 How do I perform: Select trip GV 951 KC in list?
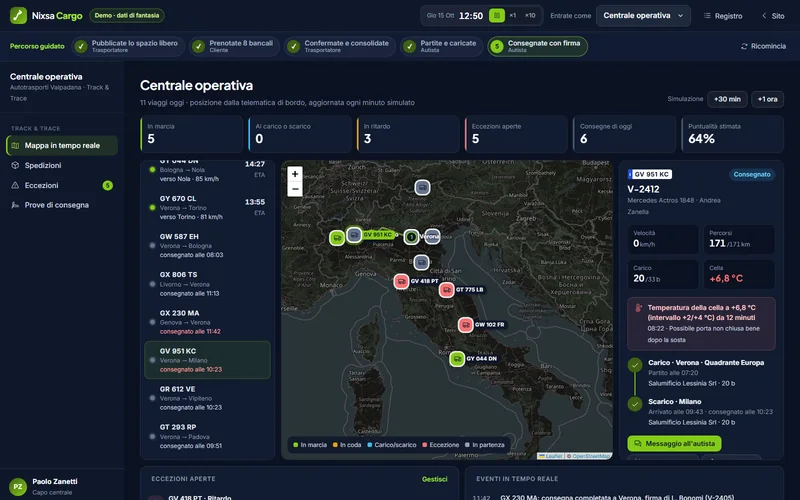(x=208, y=360)
